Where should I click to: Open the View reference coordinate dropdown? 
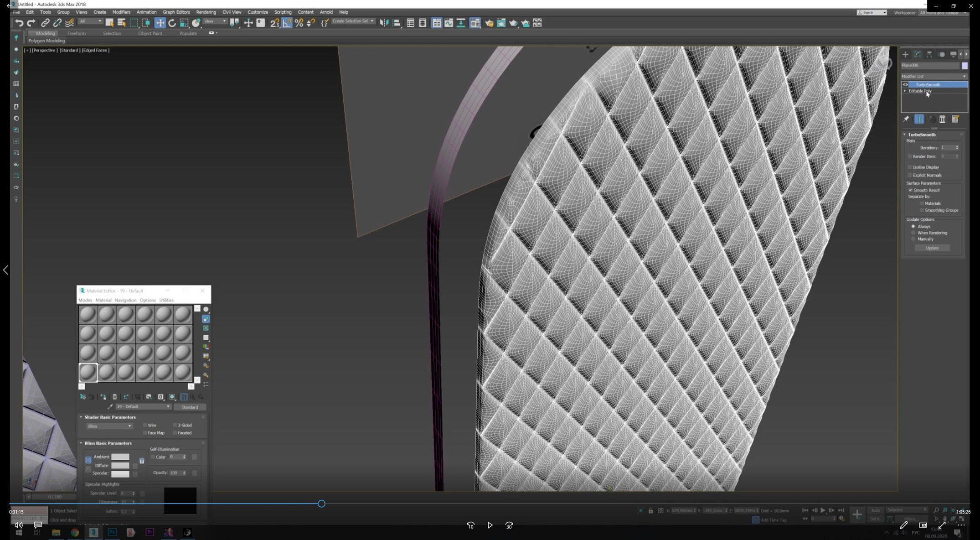(x=215, y=21)
